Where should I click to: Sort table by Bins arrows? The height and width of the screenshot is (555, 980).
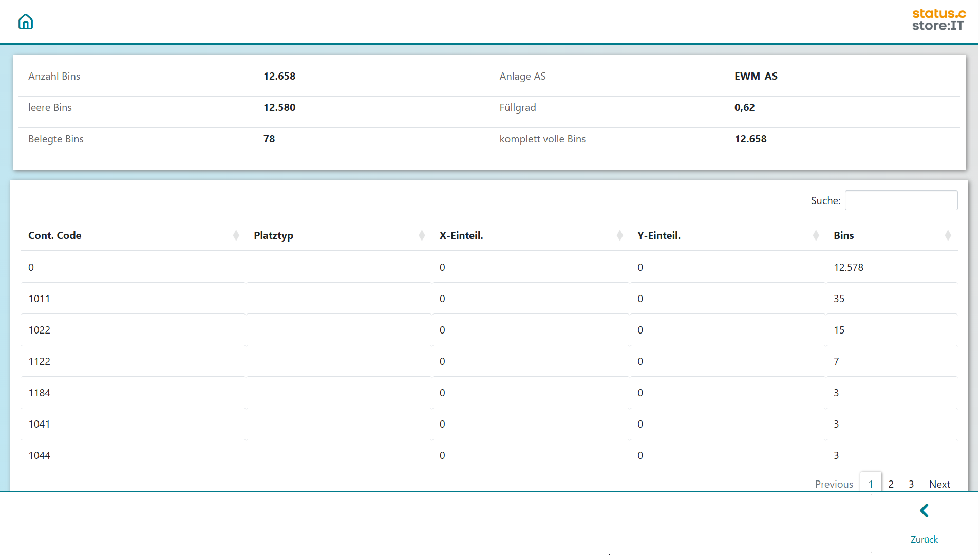point(948,235)
